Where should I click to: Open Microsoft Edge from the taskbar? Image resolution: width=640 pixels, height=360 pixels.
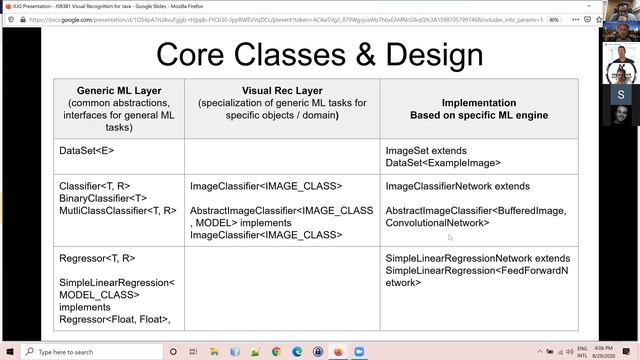[x=297, y=351]
